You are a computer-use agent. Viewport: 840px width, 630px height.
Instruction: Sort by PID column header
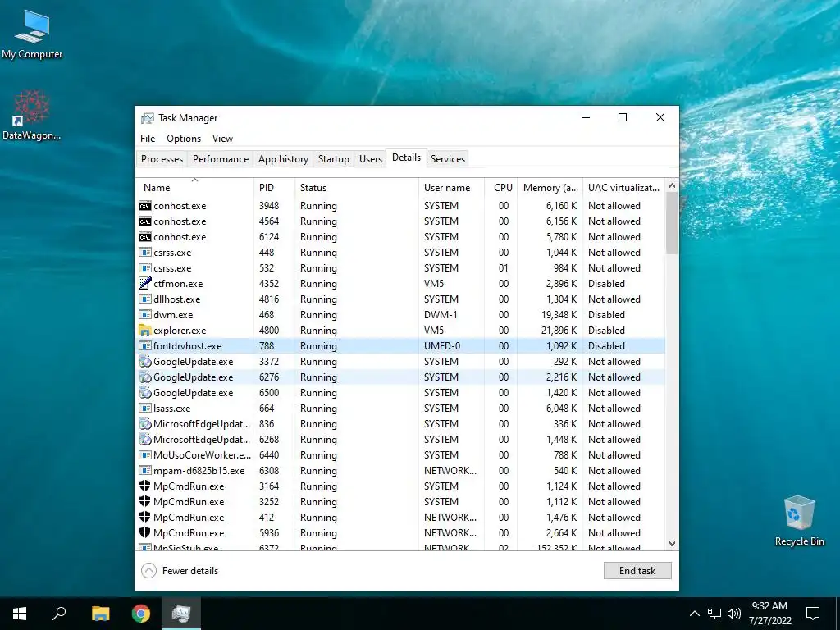(274, 188)
